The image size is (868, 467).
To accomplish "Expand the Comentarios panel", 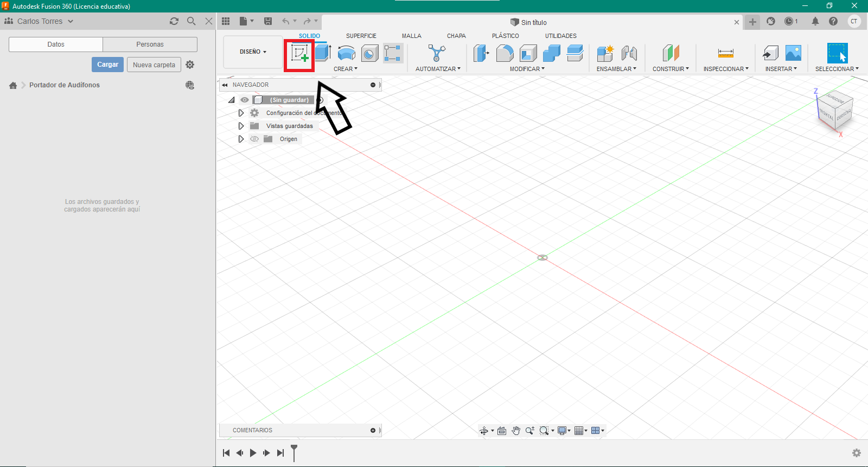I will point(373,430).
